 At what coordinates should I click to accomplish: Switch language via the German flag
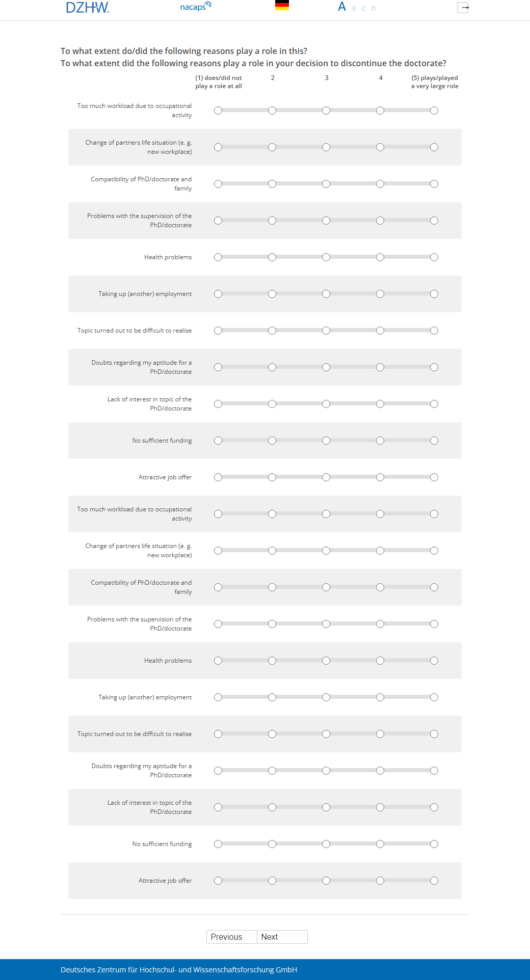(x=282, y=6)
